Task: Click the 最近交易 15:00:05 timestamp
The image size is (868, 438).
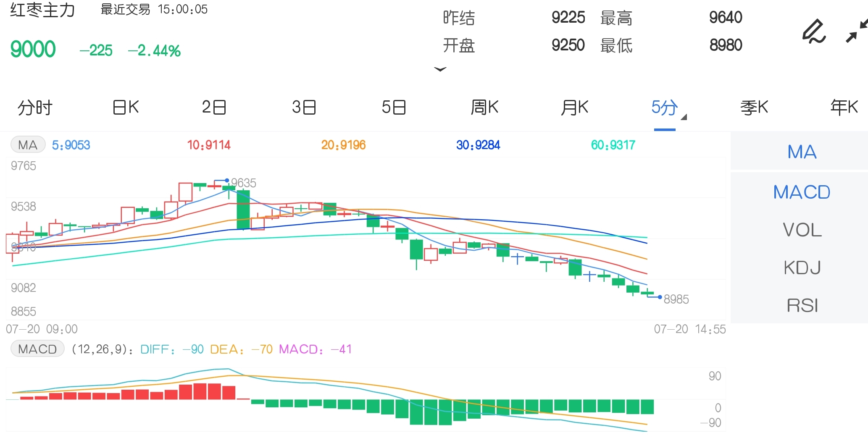Action: pyautogui.click(x=154, y=9)
